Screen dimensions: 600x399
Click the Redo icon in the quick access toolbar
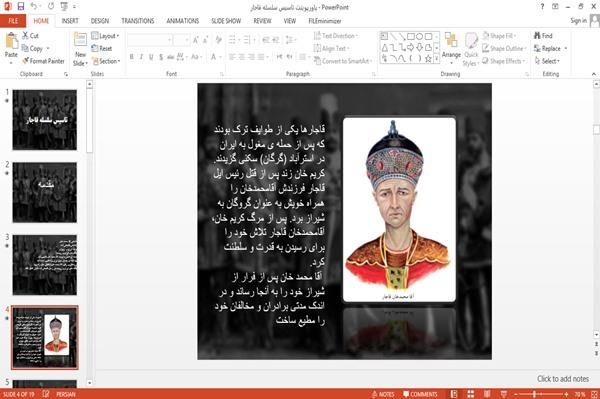pyautogui.click(x=51, y=6)
